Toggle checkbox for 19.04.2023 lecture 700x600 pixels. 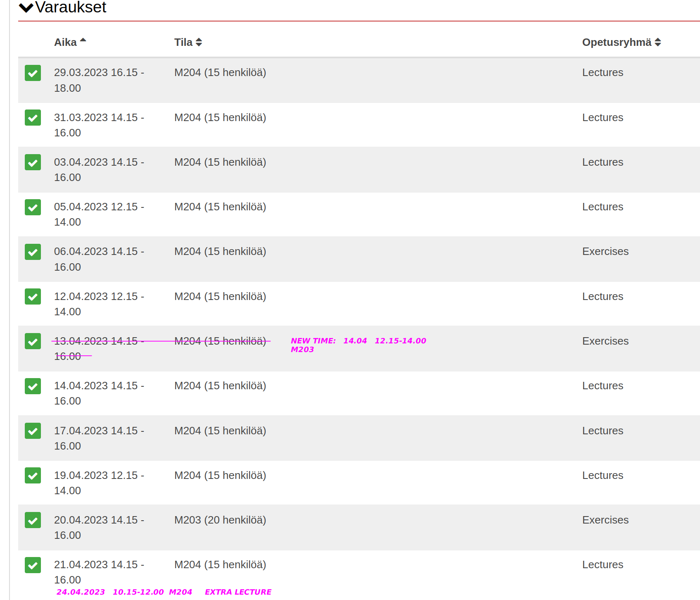[33, 476]
